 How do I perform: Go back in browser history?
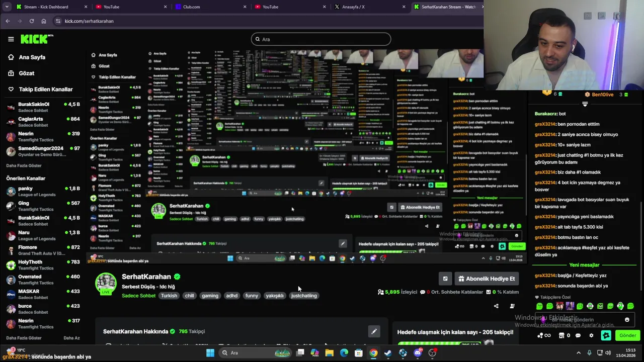(x=8, y=21)
